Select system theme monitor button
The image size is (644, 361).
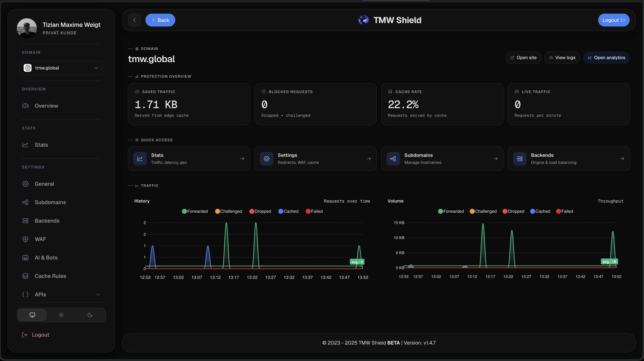coord(32,315)
